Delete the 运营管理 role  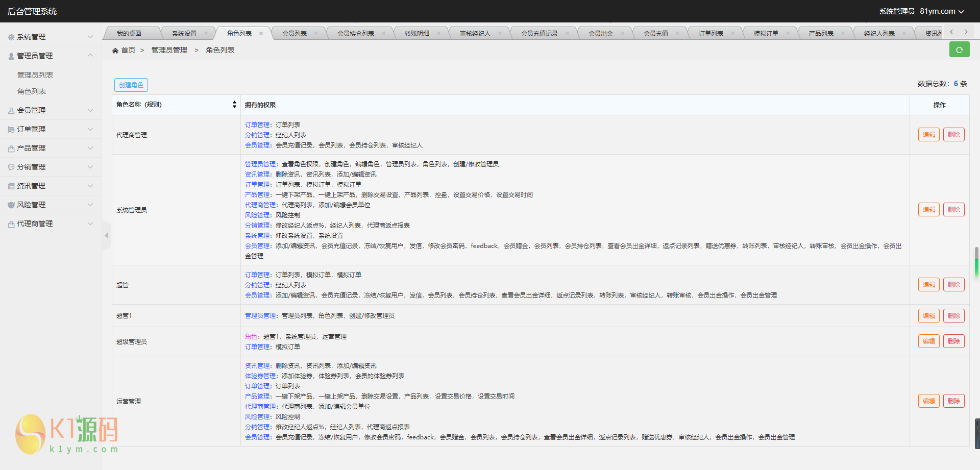953,401
